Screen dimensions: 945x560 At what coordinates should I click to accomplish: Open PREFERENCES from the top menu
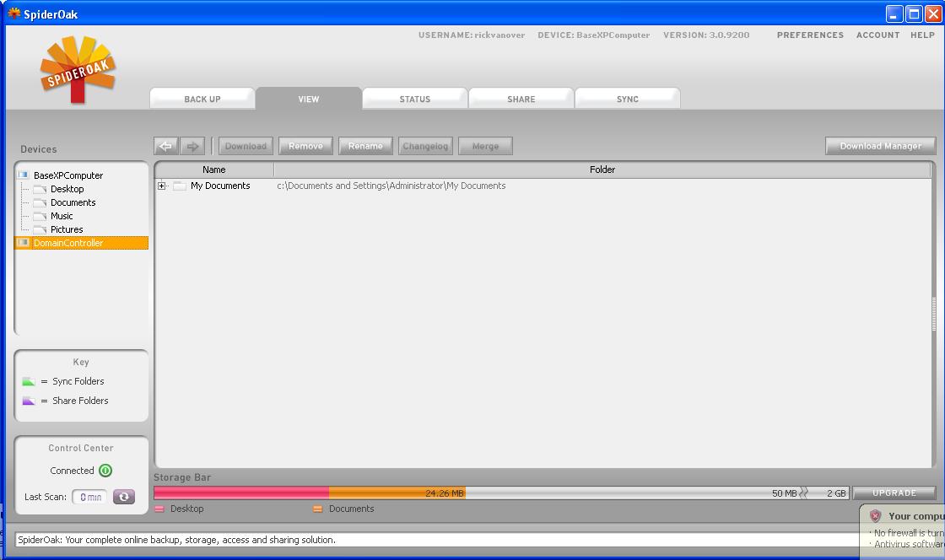810,35
